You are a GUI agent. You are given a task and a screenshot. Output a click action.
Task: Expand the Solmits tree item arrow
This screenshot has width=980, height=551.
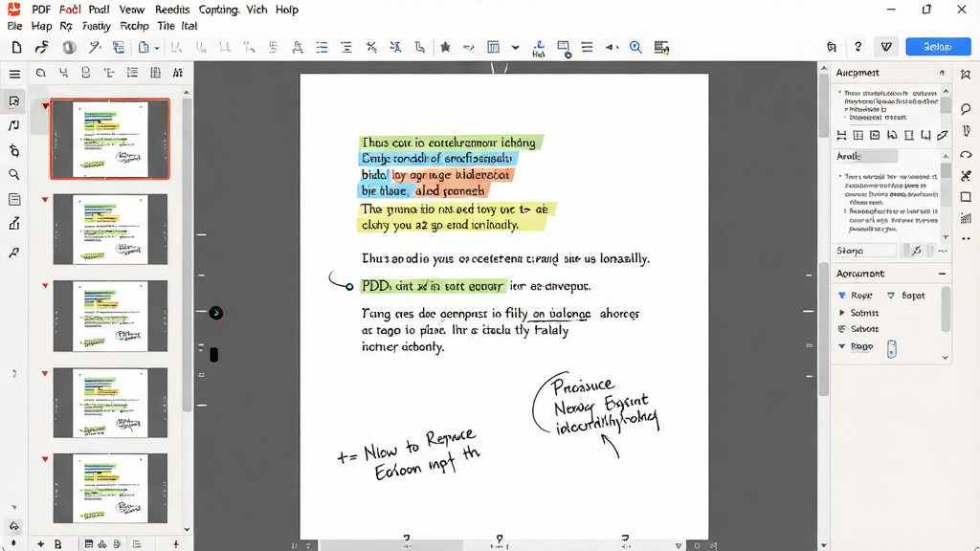tap(842, 313)
